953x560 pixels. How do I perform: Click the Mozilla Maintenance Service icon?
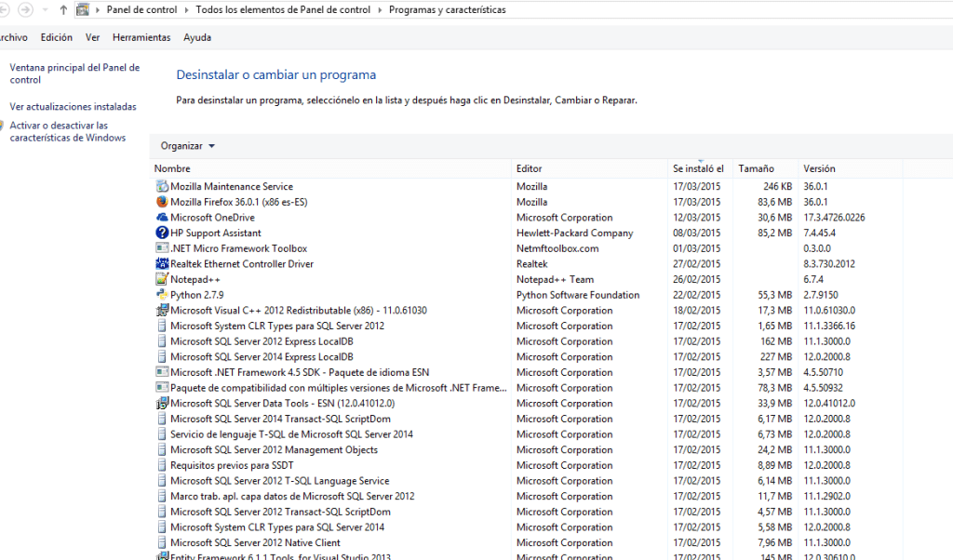[x=162, y=186]
